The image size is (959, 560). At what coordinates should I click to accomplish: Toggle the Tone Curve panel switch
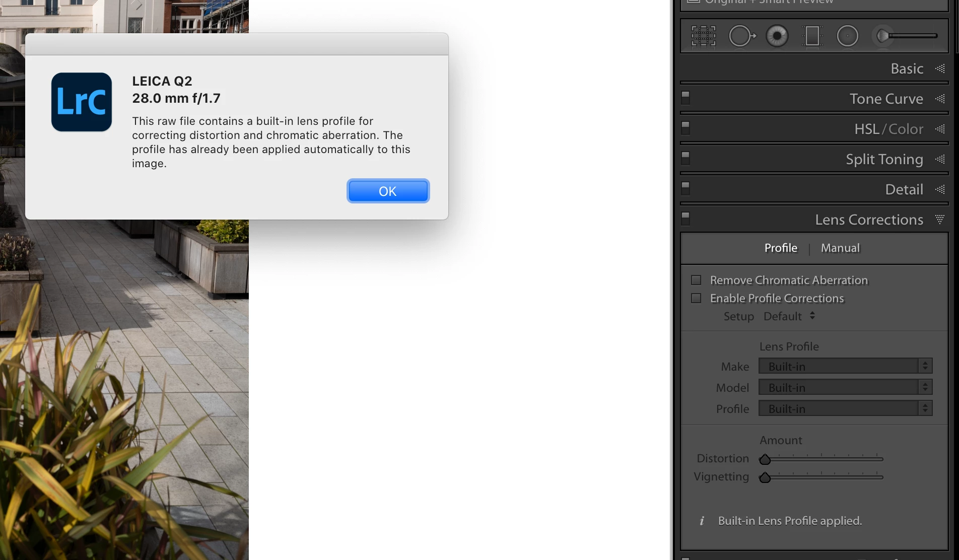[686, 97]
